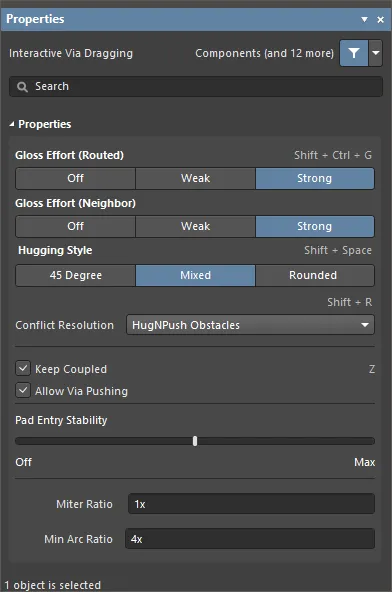This screenshot has height=592, width=392.
Task: Click the search magnifier icon
Action: point(22,87)
